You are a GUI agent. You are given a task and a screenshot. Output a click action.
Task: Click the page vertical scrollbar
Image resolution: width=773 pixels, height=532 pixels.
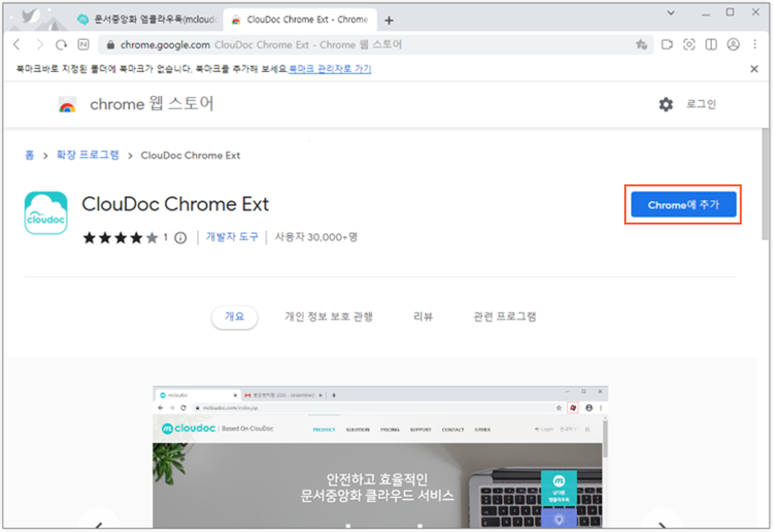pyautogui.click(x=765, y=184)
